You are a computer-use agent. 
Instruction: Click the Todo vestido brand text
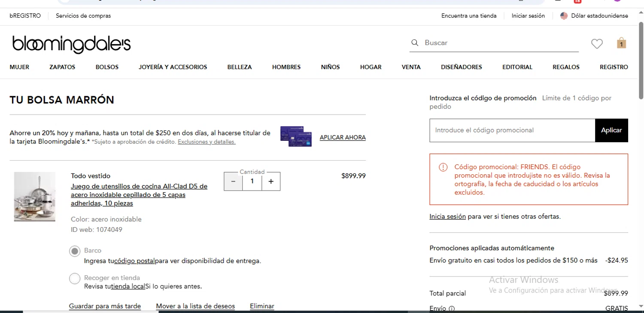click(91, 176)
